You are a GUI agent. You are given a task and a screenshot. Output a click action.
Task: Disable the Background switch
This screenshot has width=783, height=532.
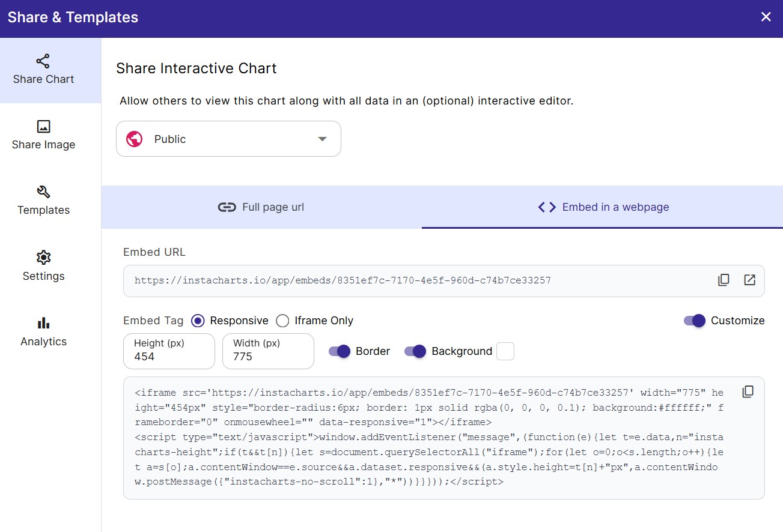pos(415,351)
